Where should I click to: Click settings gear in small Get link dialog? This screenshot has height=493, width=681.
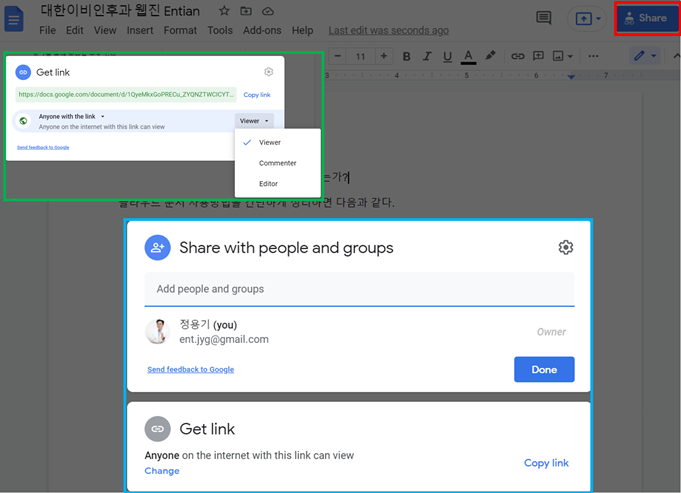click(x=269, y=72)
